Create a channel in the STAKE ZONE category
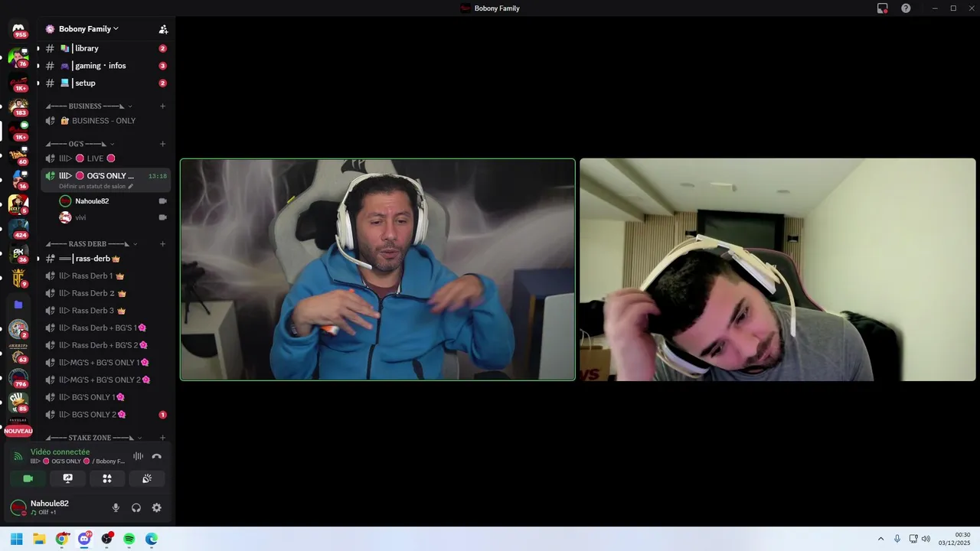The image size is (980, 551). [x=162, y=438]
